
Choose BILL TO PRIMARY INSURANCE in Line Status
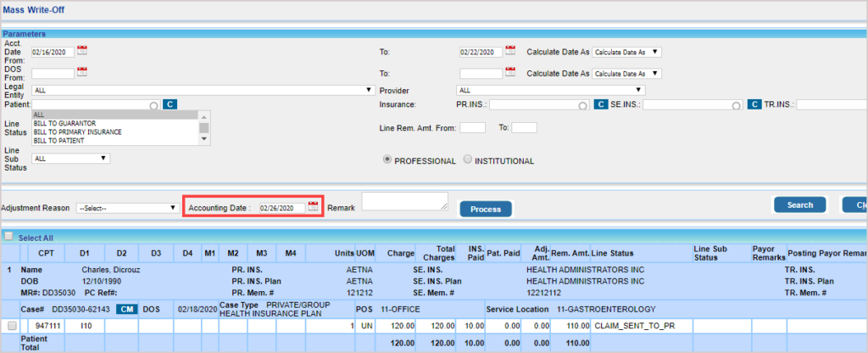coord(78,132)
